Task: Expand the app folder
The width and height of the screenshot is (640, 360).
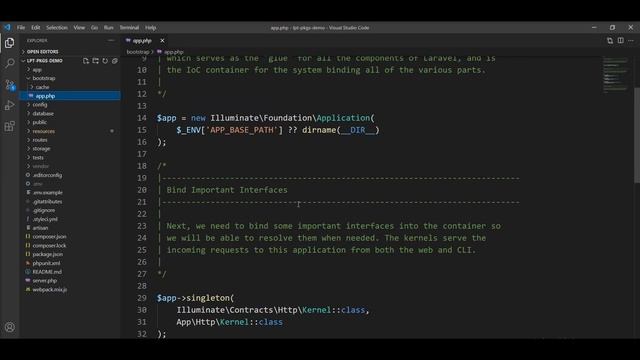Action: (x=70, y=70)
